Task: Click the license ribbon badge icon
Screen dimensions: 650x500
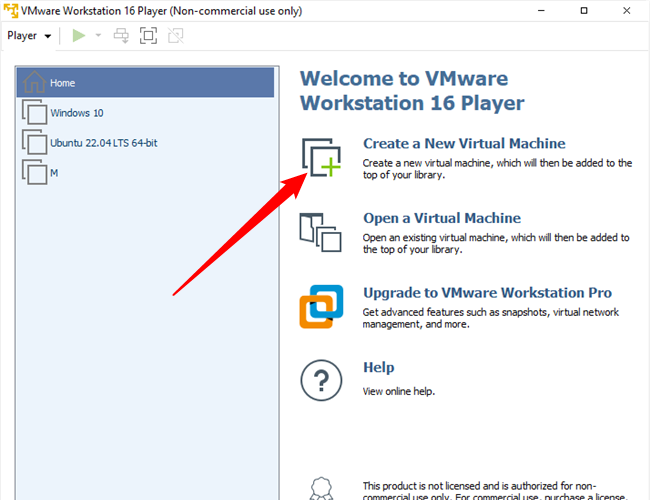Action: pos(321,488)
